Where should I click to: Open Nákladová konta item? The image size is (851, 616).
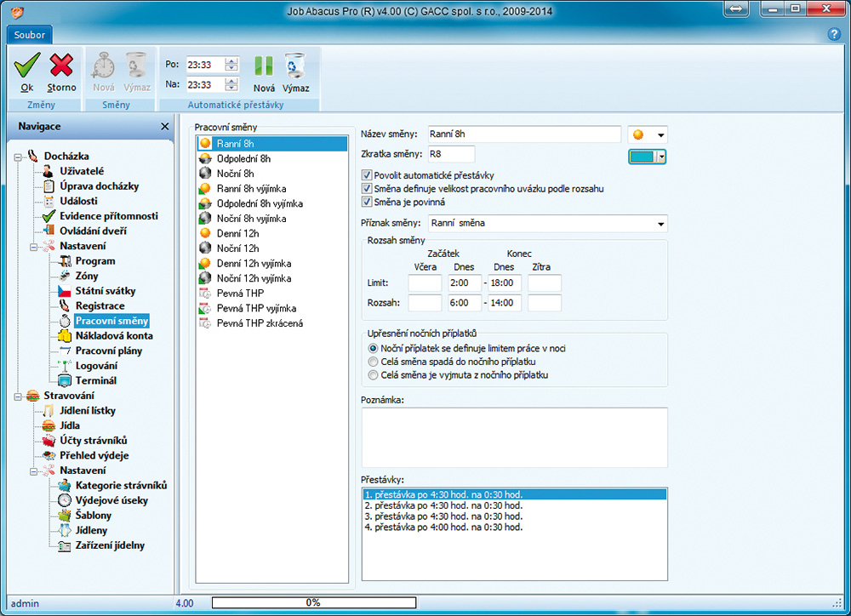[114, 336]
